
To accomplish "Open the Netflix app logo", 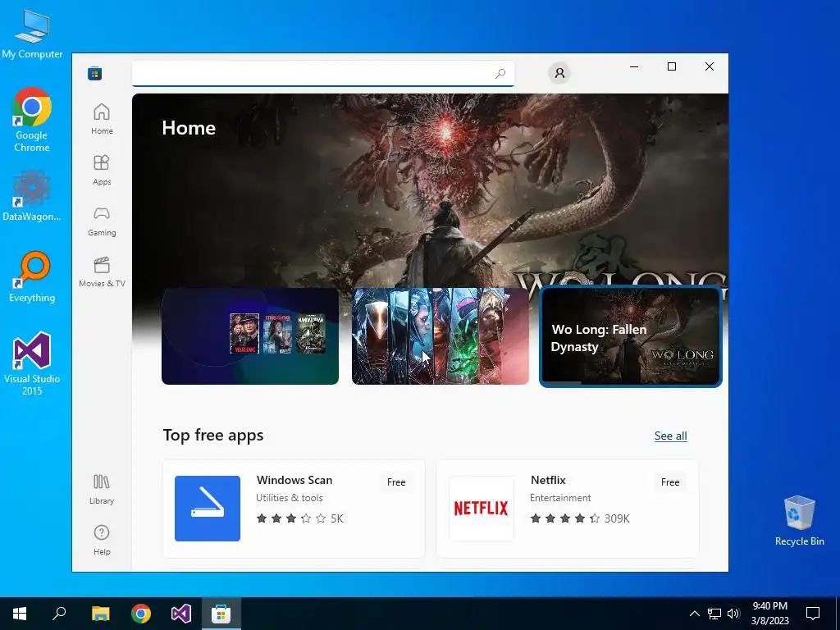I will click(481, 509).
